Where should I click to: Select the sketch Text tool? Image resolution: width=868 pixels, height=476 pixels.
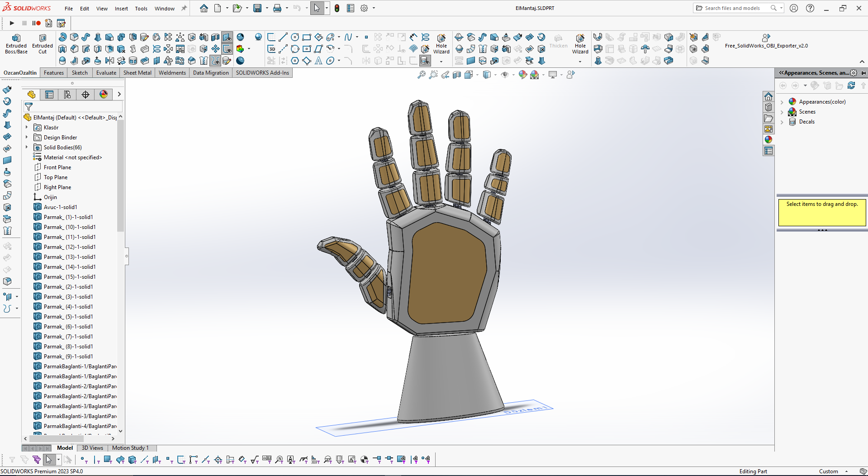click(318, 61)
